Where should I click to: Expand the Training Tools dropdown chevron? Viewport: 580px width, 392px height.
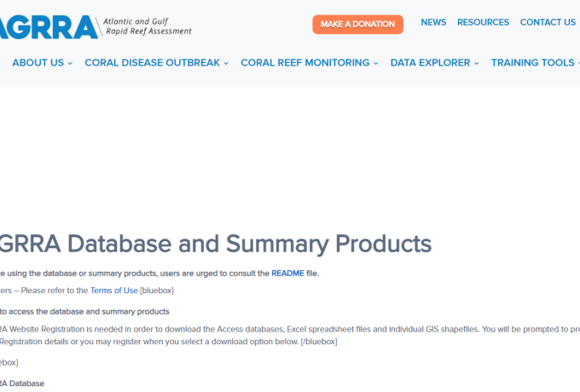click(x=577, y=63)
